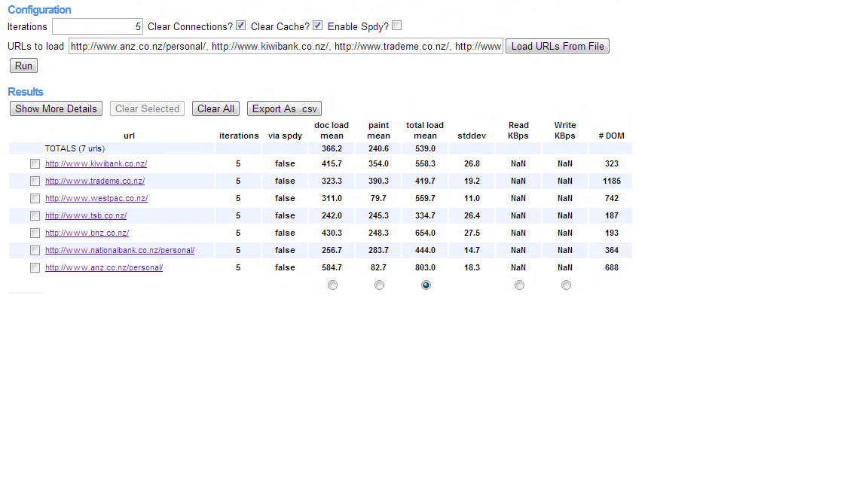Image resolution: width=868 pixels, height=488 pixels.
Task: Click Export As .csv button
Action: (x=285, y=109)
